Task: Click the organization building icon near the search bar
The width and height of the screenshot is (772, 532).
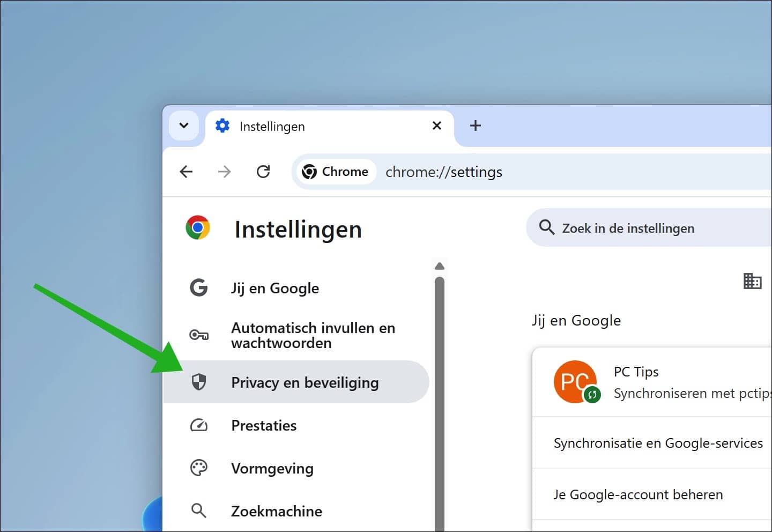Action: point(753,281)
